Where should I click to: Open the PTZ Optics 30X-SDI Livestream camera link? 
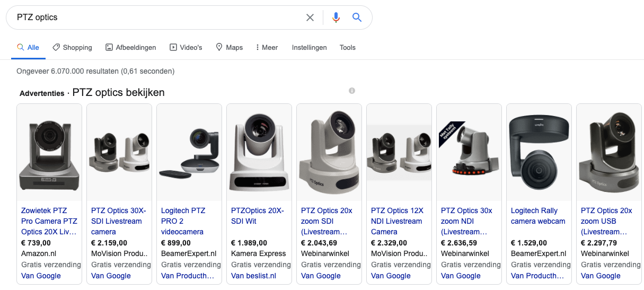point(118,221)
